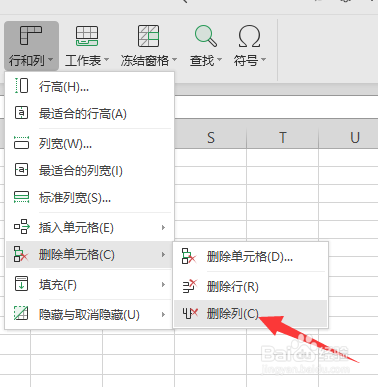Open the 查找 dropdown arrow
This screenshot has height=387, width=378.
pyautogui.click(x=219, y=60)
